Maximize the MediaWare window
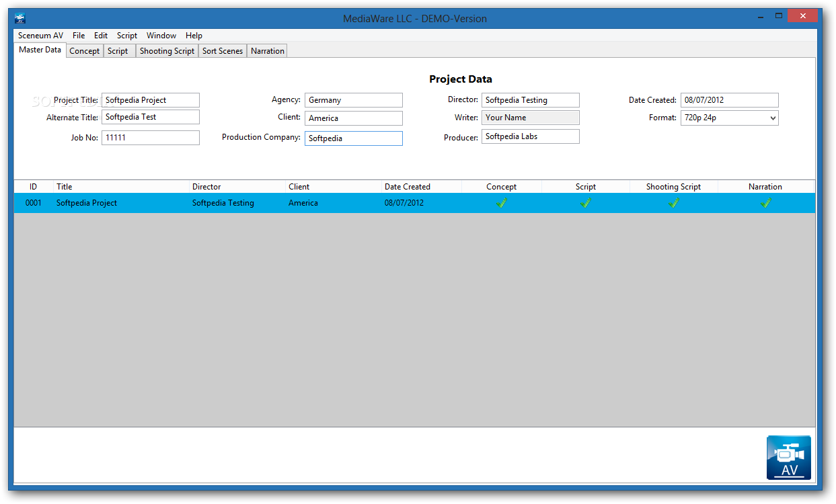 click(778, 16)
